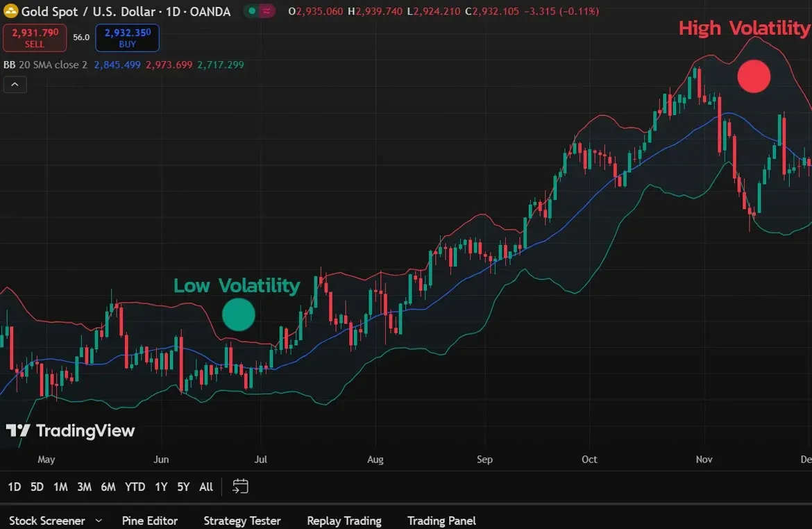Select the 3M time range
This screenshot has width=812, height=529.
85,487
